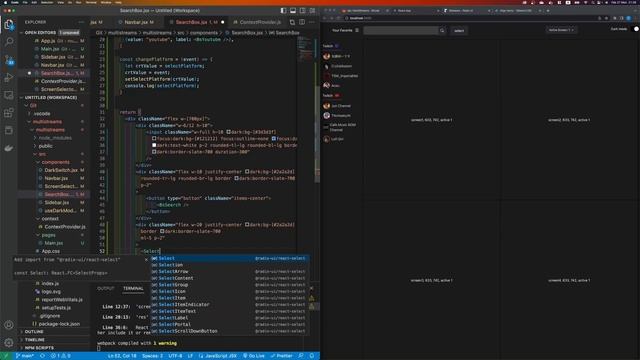
Task: Open Accounts icon in activity bar
Action: (x=9, y=325)
